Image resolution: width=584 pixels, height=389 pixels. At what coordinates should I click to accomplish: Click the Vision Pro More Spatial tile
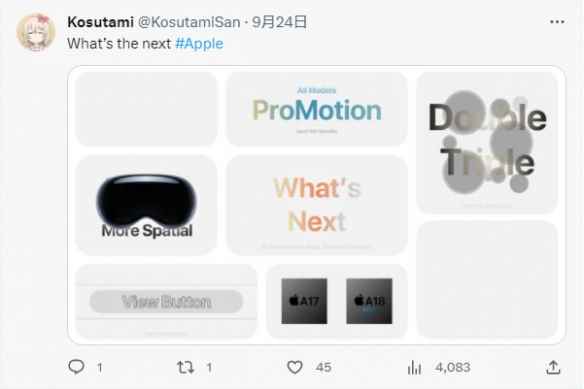[146, 205]
